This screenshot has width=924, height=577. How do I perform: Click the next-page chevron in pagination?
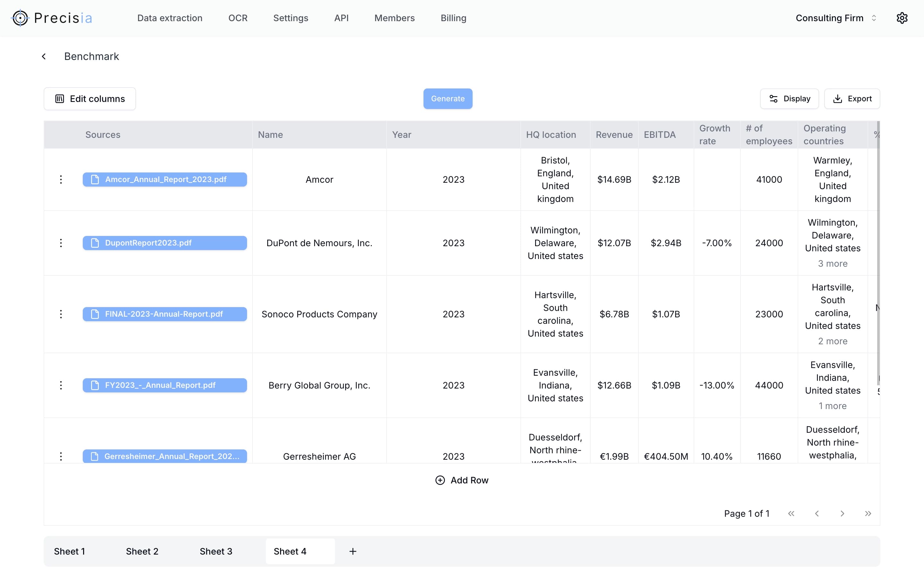coord(842,513)
